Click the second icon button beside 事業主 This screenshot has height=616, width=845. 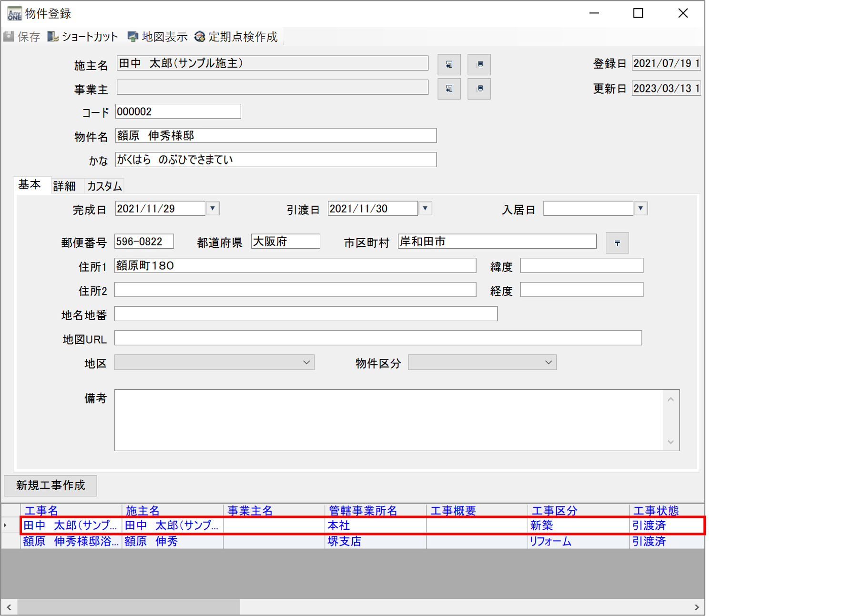[479, 89]
